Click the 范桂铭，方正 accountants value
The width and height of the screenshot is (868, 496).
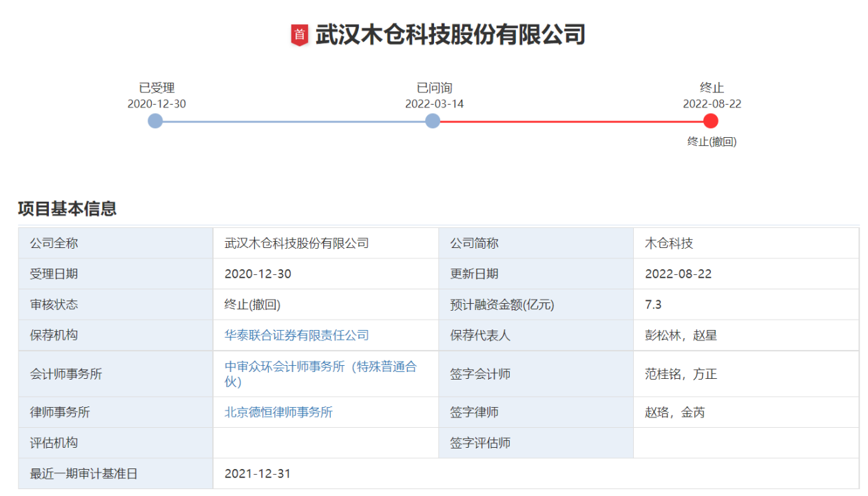[x=681, y=374]
